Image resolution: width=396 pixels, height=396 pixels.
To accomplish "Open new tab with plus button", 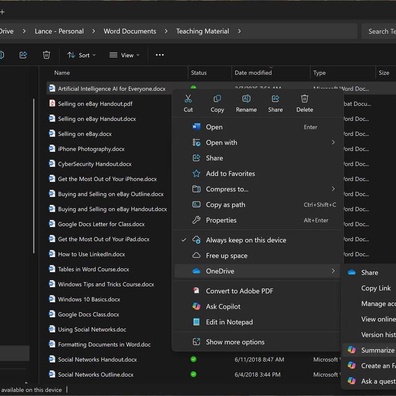I will (x=2, y=12).
